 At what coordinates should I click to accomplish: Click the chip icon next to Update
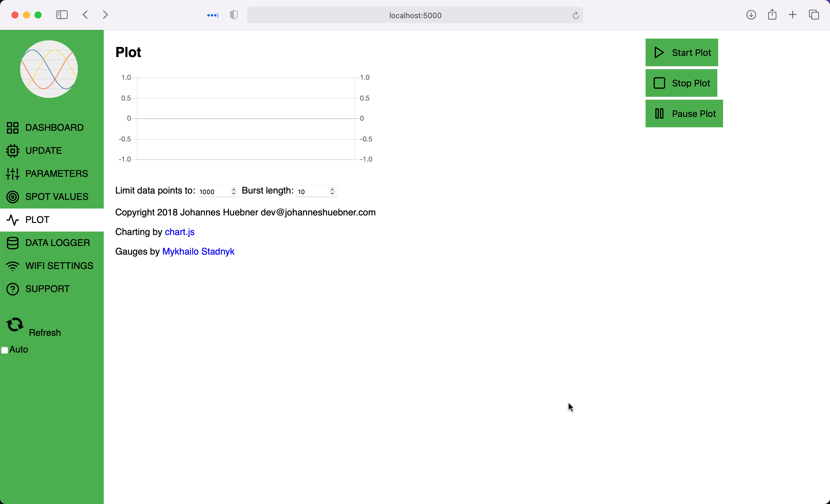(13, 151)
